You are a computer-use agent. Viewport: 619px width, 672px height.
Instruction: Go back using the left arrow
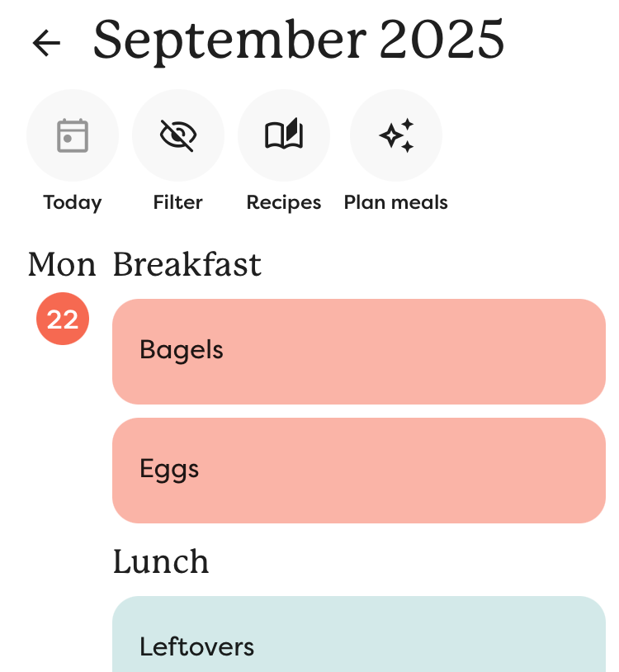(x=46, y=43)
